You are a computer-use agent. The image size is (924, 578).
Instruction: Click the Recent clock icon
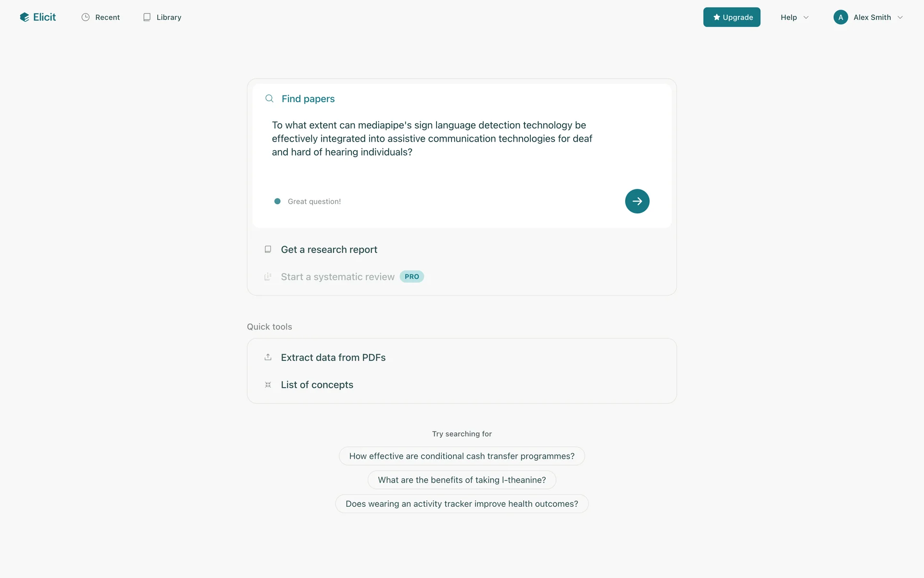(x=86, y=17)
